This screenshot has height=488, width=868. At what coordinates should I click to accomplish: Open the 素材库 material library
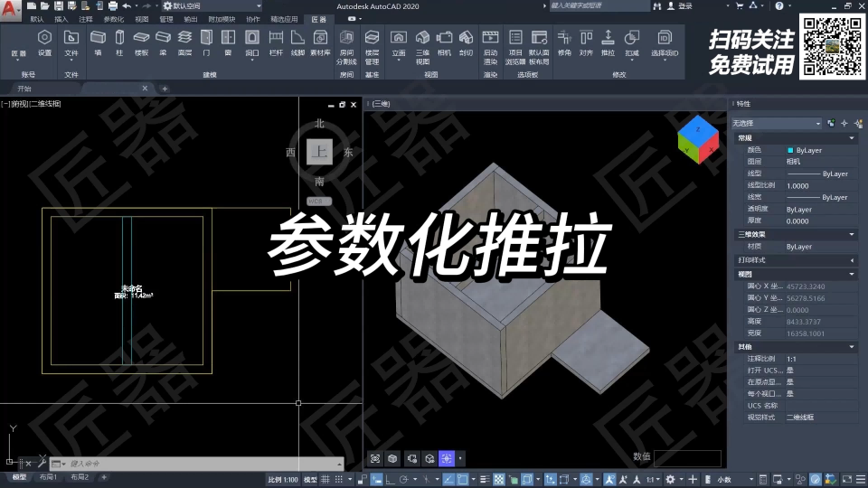click(x=320, y=43)
